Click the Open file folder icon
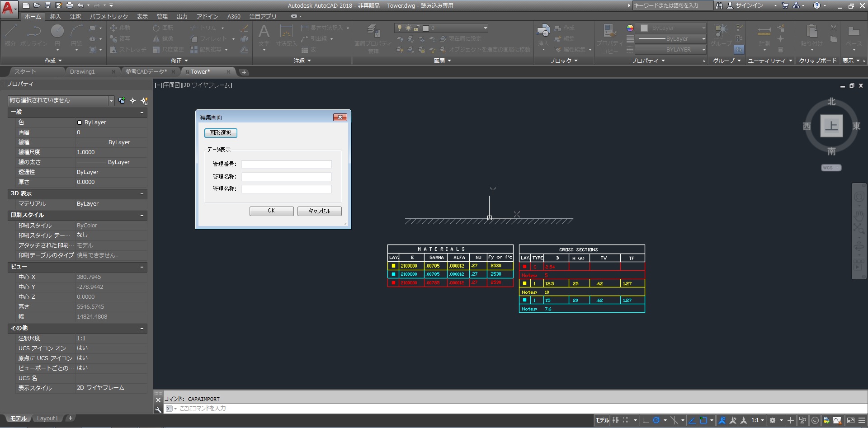 click(37, 5)
